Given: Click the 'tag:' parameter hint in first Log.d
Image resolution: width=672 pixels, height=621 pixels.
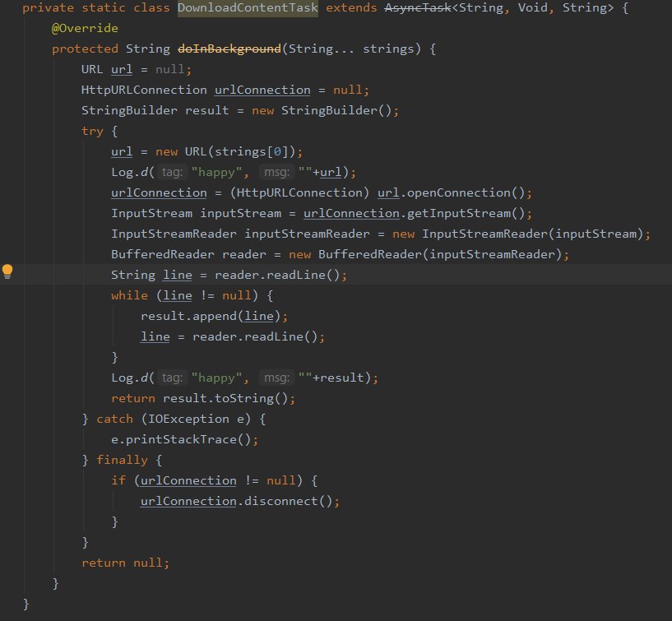Looking at the screenshot, I should [172, 172].
